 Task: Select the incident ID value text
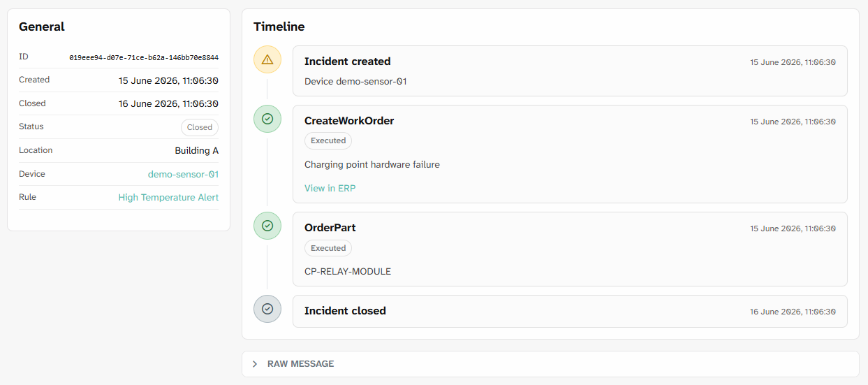(144, 57)
